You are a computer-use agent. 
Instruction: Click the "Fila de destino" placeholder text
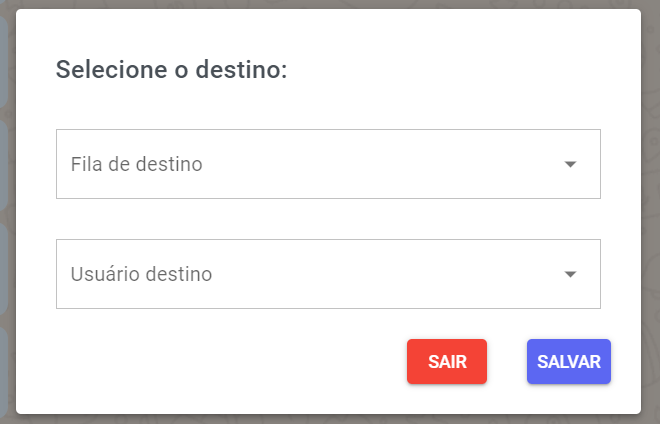coord(137,164)
